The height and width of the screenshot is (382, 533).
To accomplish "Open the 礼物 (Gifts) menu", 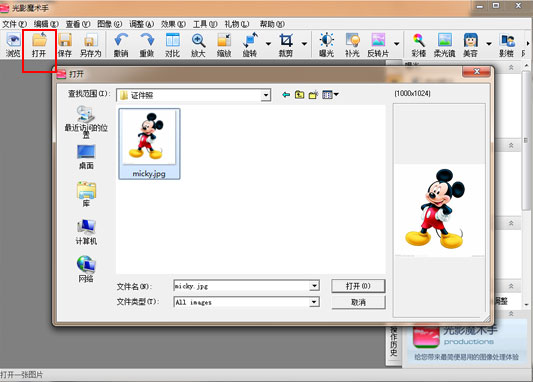I will [237, 24].
